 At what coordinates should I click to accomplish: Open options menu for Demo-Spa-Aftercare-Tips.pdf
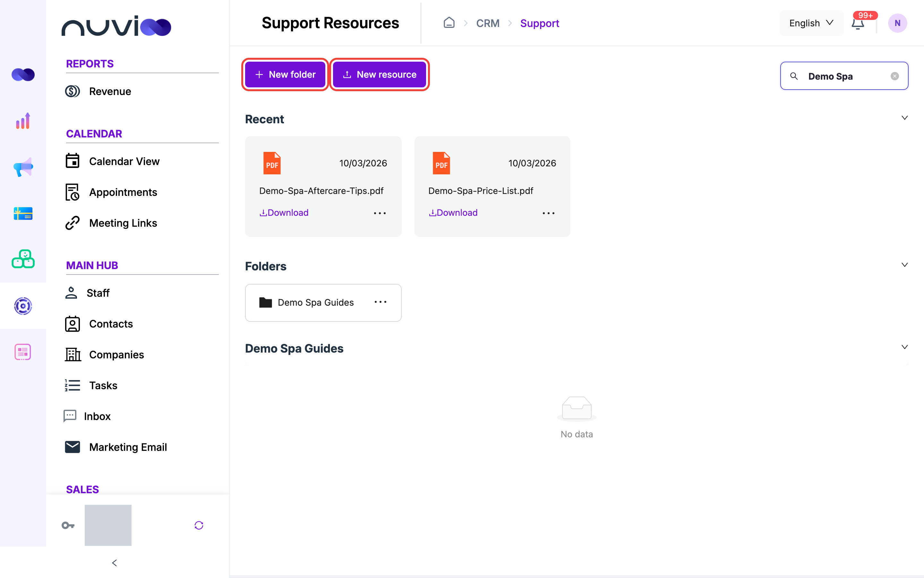pos(380,213)
